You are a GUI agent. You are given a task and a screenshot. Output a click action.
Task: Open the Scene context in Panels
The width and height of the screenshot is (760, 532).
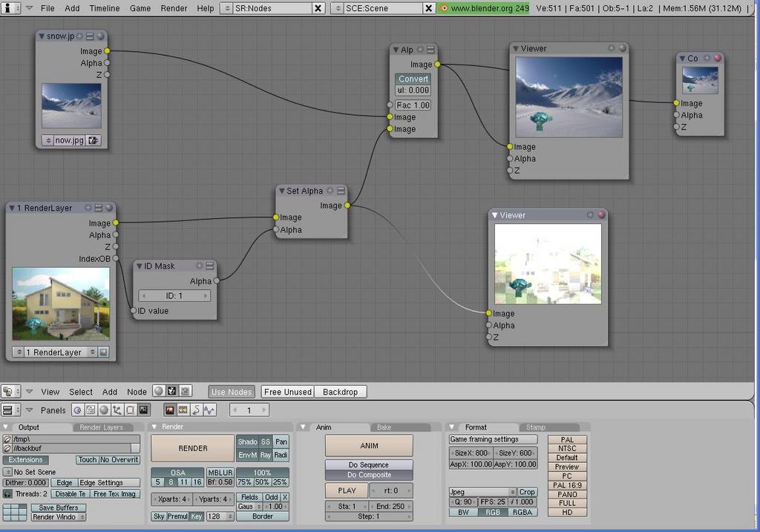pyautogui.click(x=143, y=410)
